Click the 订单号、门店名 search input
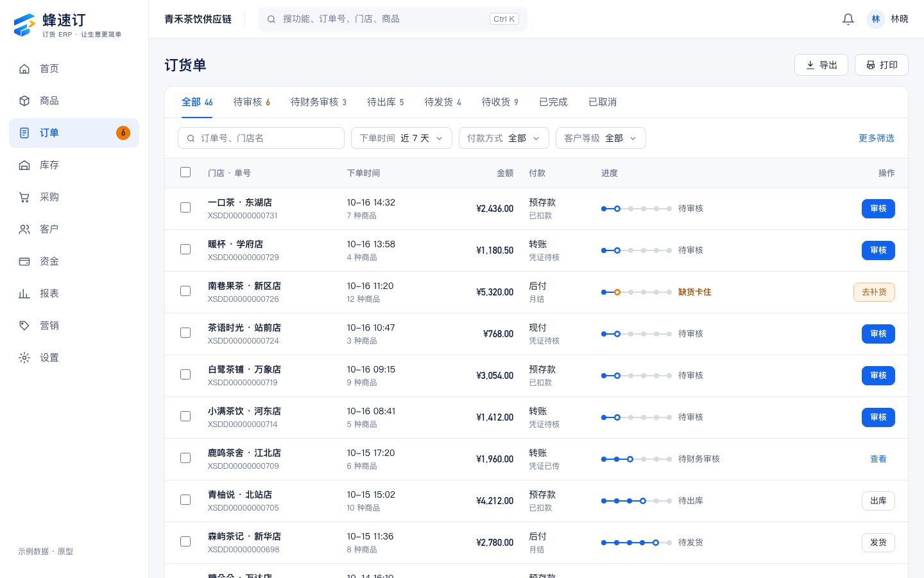The image size is (924, 578). click(x=261, y=138)
